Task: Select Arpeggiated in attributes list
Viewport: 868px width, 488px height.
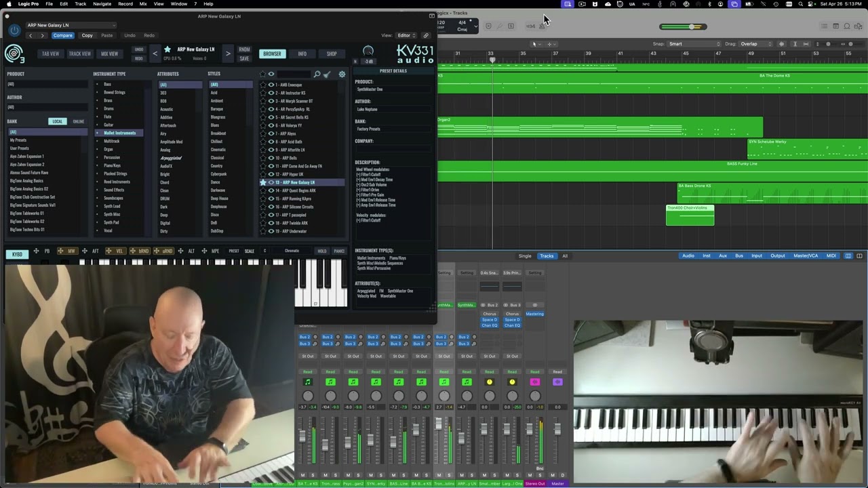Action: pos(171,158)
